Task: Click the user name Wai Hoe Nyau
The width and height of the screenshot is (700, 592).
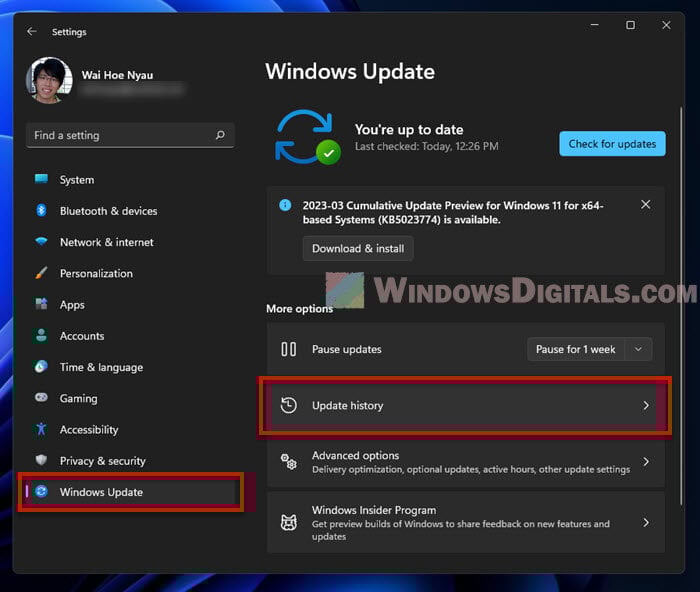Action: pyautogui.click(x=117, y=75)
